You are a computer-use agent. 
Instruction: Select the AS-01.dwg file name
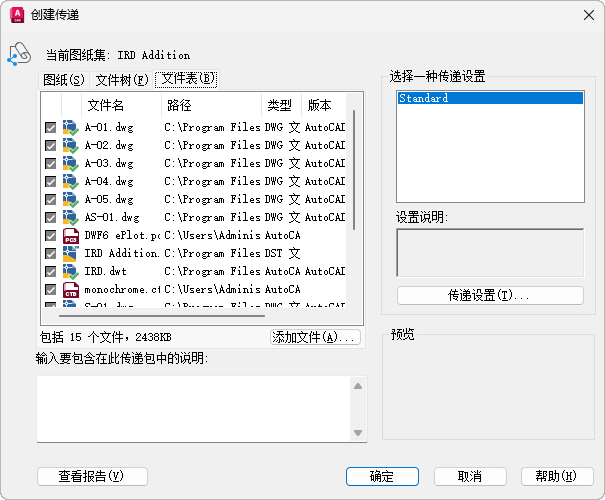click(112, 218)
